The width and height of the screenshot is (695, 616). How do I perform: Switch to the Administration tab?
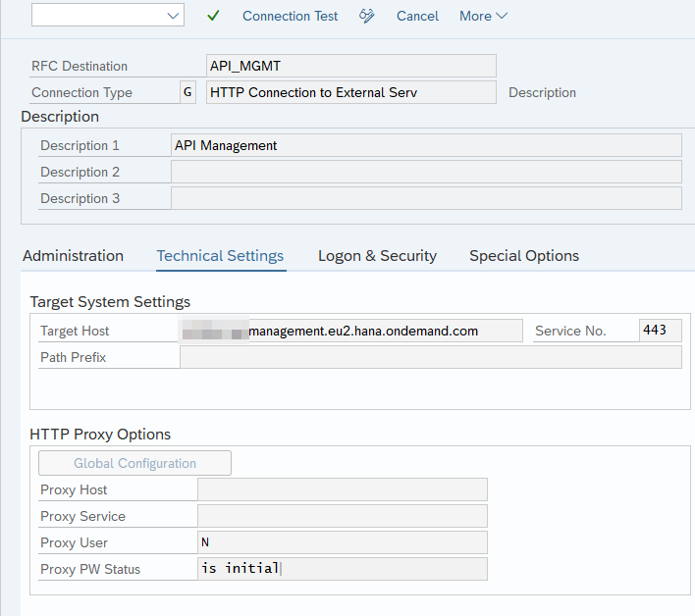pos(73,256)
